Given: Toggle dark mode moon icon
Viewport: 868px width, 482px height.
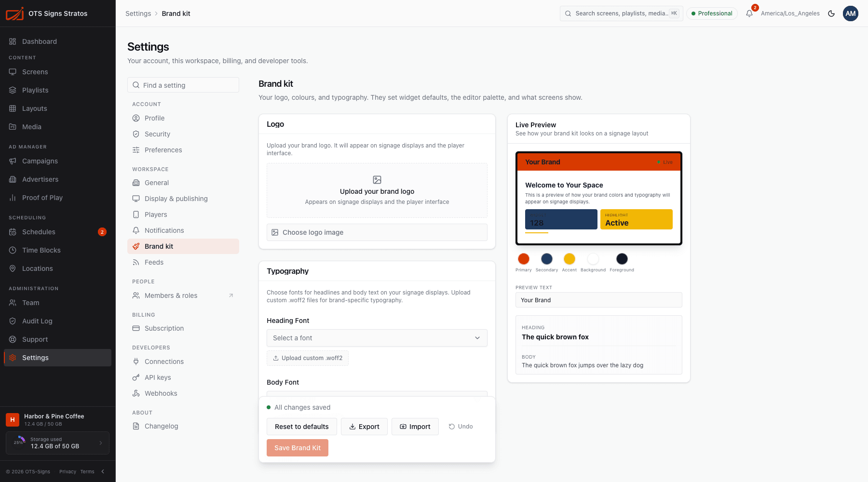Looking at the screenshot, I should point(831,13).
